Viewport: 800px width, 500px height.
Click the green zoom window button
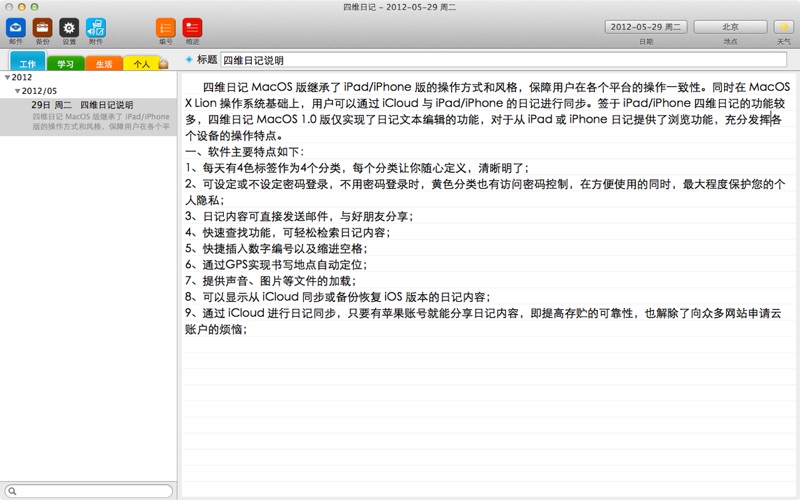tap(34, 7)
